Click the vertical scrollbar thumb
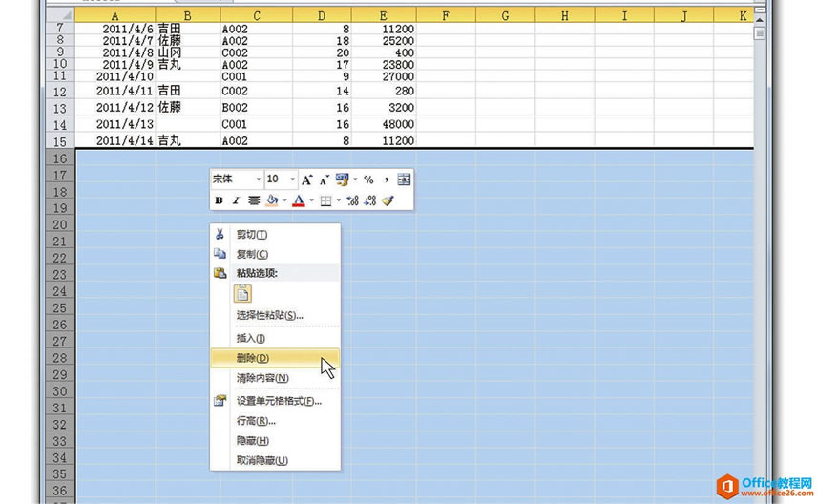The image size is (817, 504). [x=760, y=33]
